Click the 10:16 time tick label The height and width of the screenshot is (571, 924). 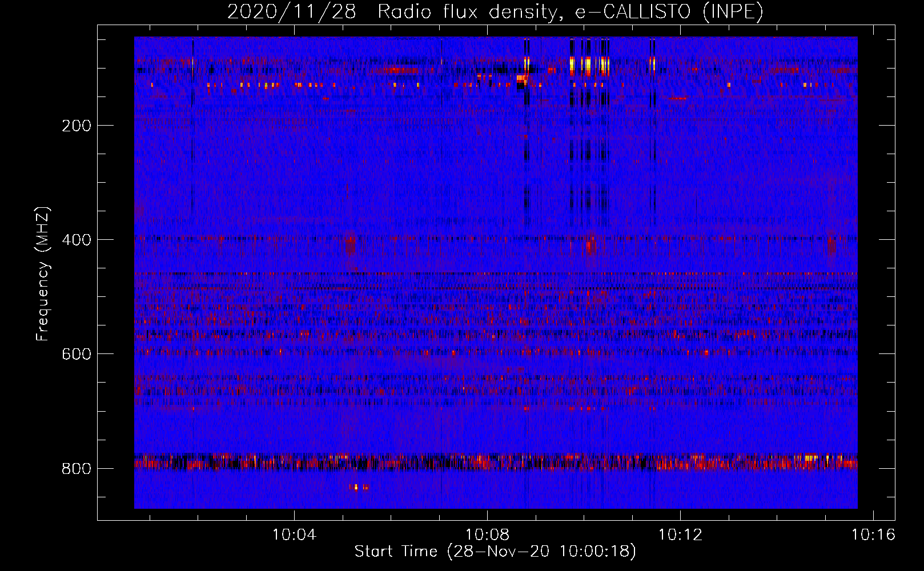(873, 535)
